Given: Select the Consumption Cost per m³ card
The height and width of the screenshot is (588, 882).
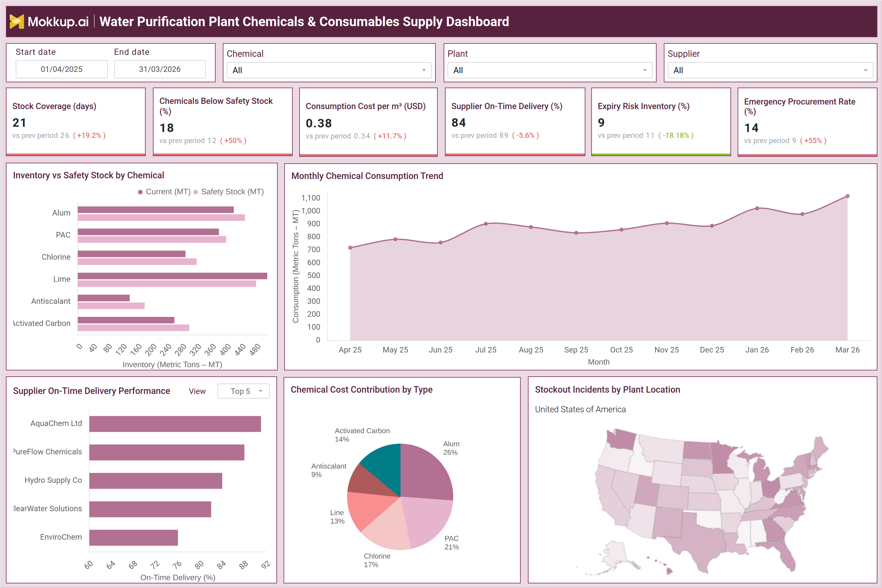Looking at the screenshot, I should [x=368, y=122].
